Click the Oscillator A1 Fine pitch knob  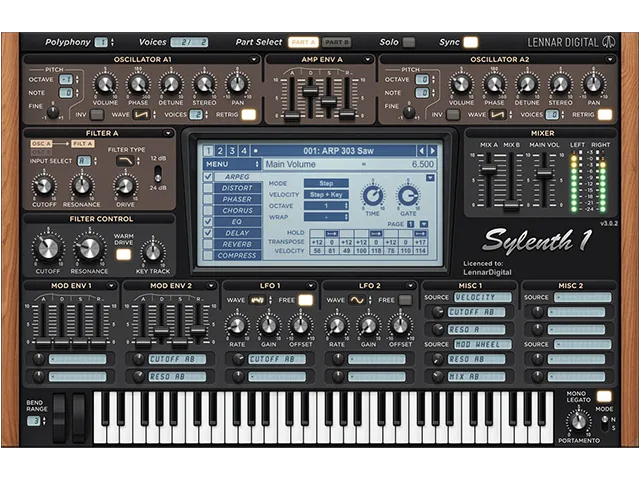pos(53,111)
